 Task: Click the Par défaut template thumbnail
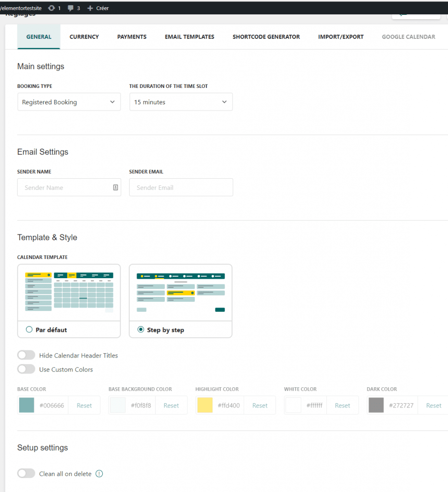coord(69,292)
